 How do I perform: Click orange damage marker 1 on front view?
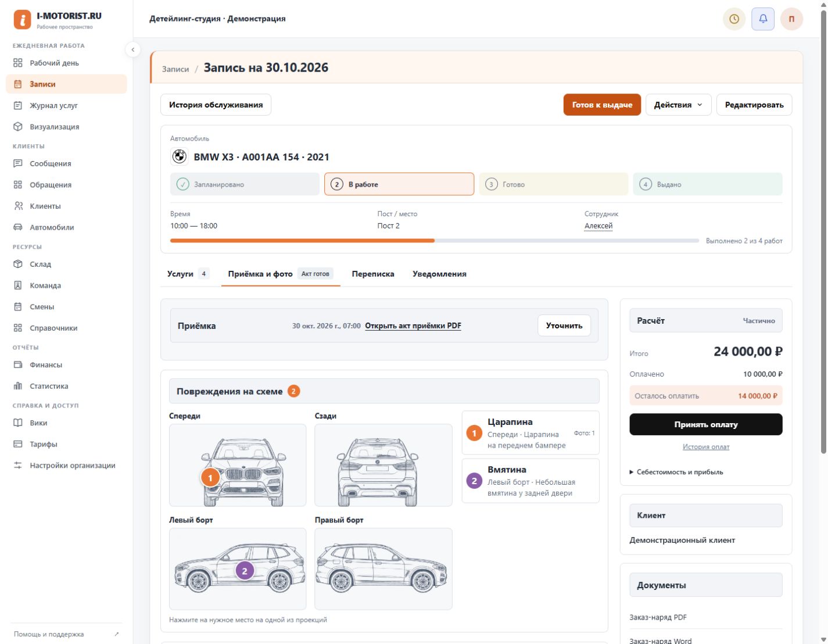(210, 478)
